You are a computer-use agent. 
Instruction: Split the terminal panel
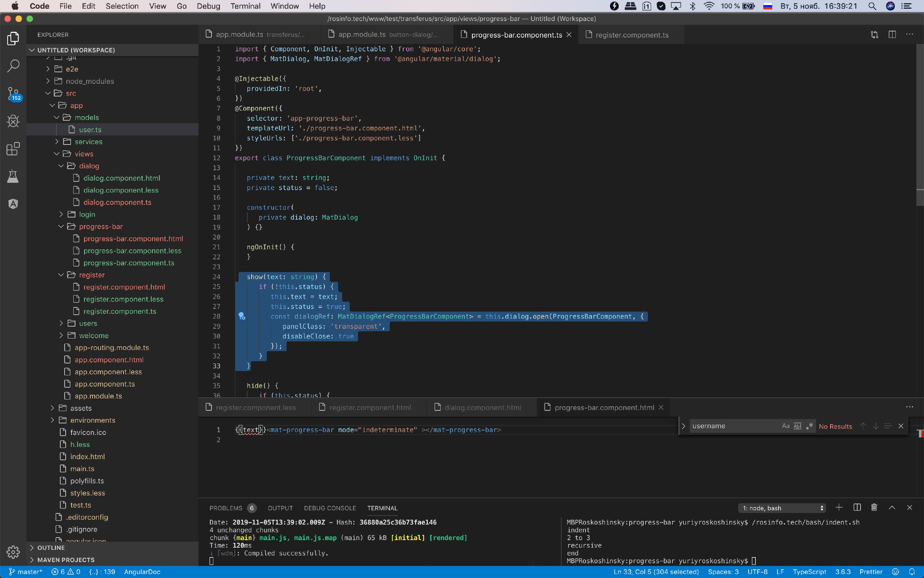857,508
